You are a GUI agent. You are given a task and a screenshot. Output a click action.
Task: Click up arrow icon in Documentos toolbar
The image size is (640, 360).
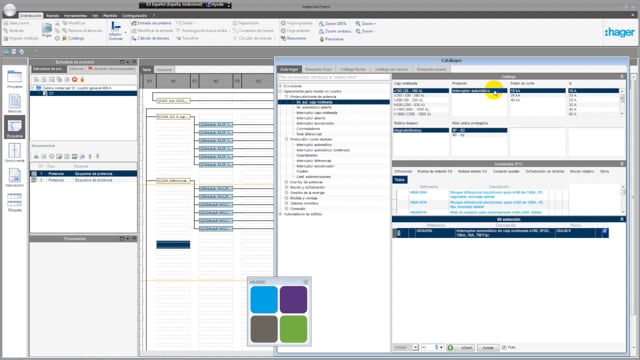(90, 156)
